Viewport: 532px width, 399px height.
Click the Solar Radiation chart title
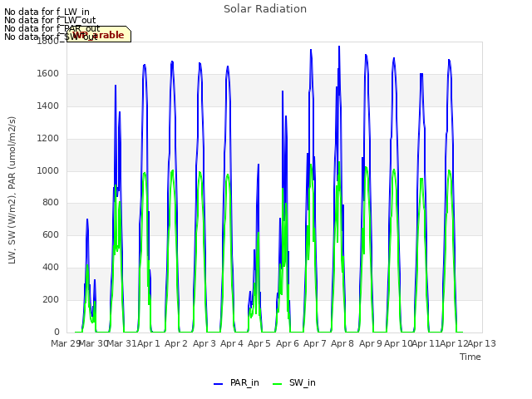pos(265,9)
